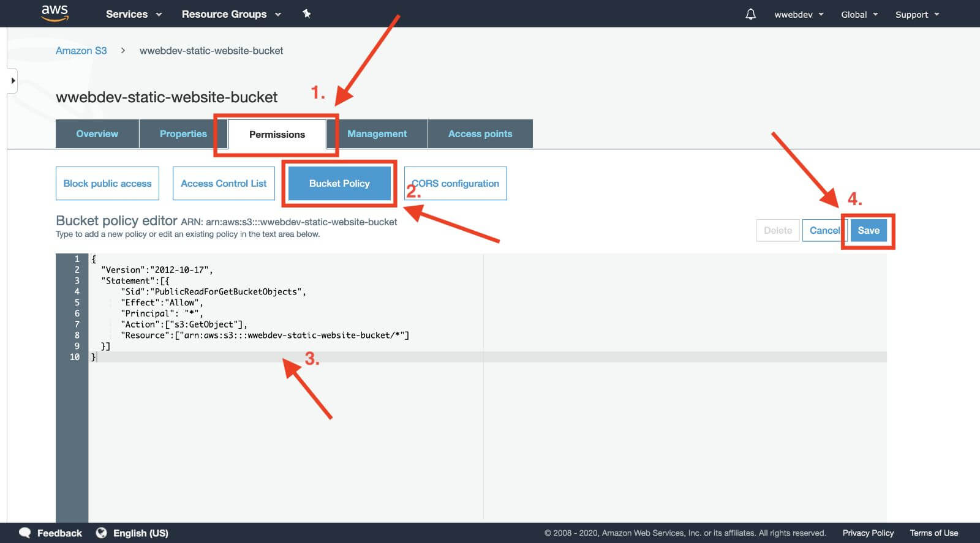Click the language globe icon

pos(102,533)
